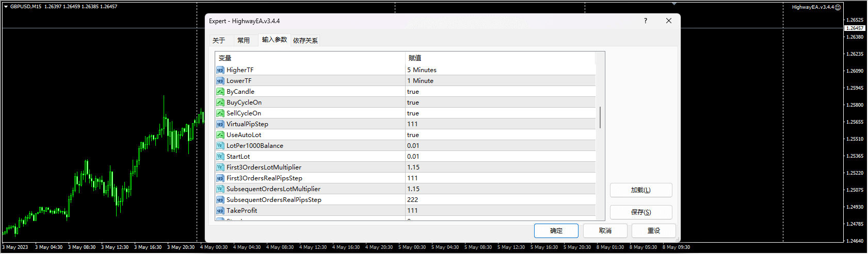The width and height of the screenshot is (868, 254).
Task: Click the 取消 button
Action: point(605,231)
